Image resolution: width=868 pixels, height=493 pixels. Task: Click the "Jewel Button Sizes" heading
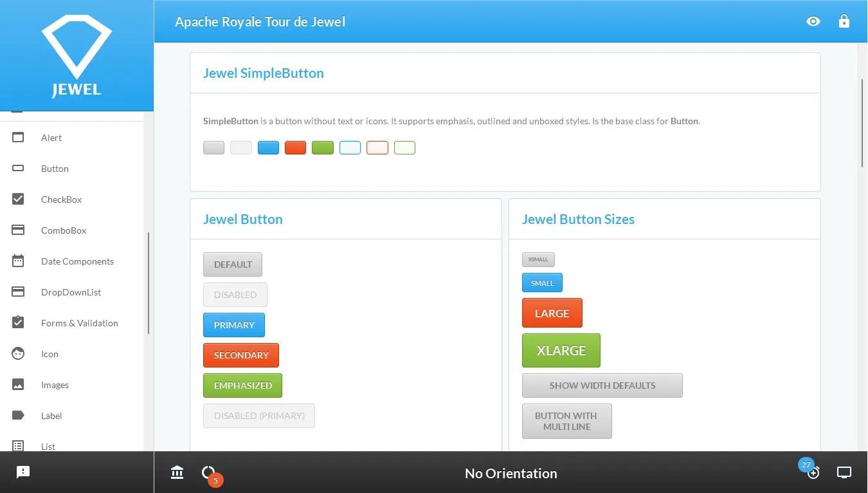click(578, 219)
